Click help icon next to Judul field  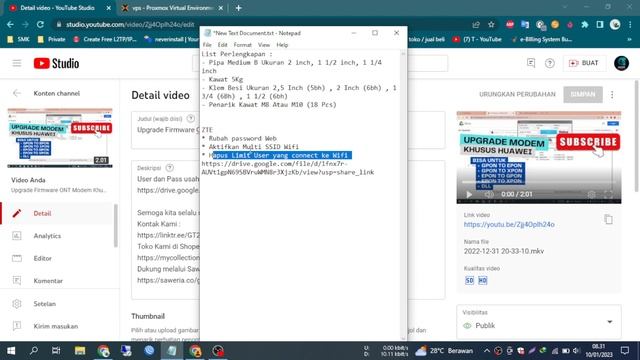pos(191,119)
